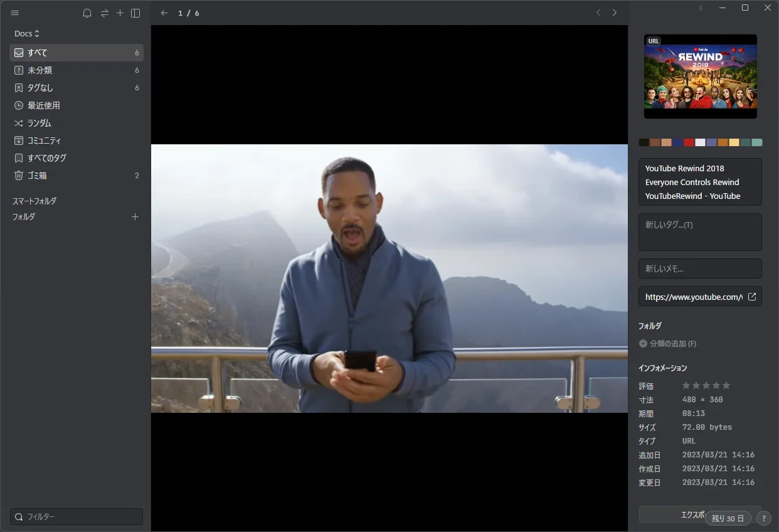Image resolution: width=779 pixels, height=532 pixels.
Task: Pick the white color swatch
Action: click(x=701, y=142)
